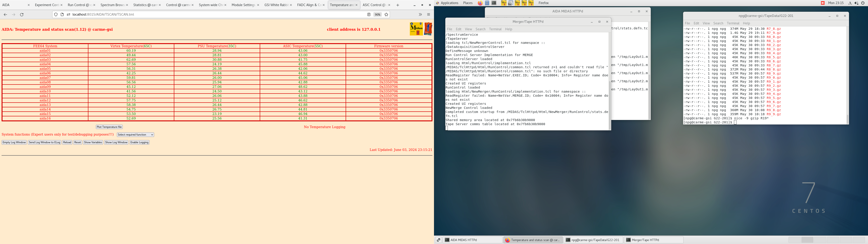Viewport: 868px width, 244px height.
Task: Open the Applications menu
Action: click(x=449, y=3)
